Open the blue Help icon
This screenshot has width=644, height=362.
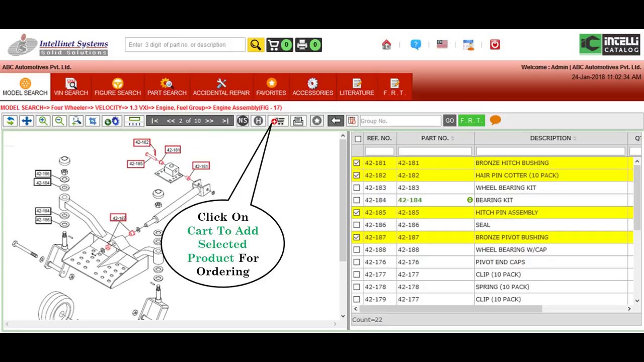(416, 45)
